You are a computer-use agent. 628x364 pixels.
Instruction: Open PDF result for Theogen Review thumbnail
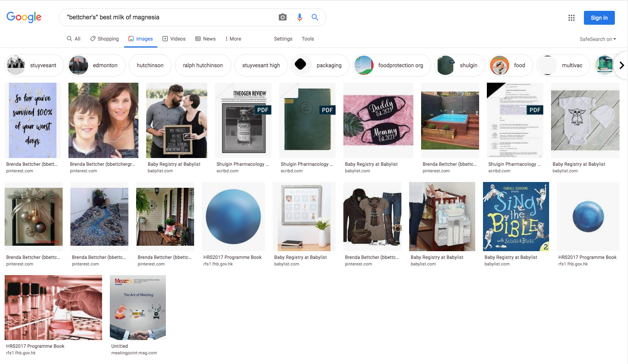(x=243, y=120)
